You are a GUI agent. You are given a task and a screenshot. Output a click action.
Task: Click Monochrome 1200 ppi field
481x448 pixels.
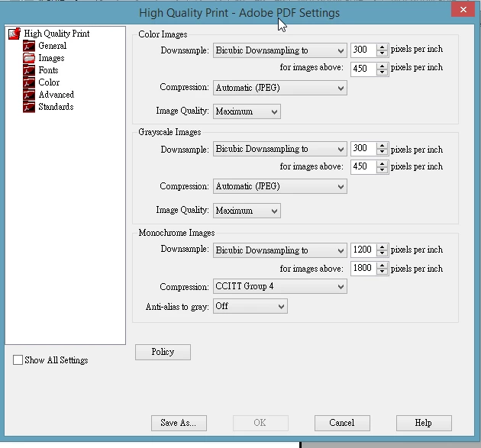click(363, 250)
